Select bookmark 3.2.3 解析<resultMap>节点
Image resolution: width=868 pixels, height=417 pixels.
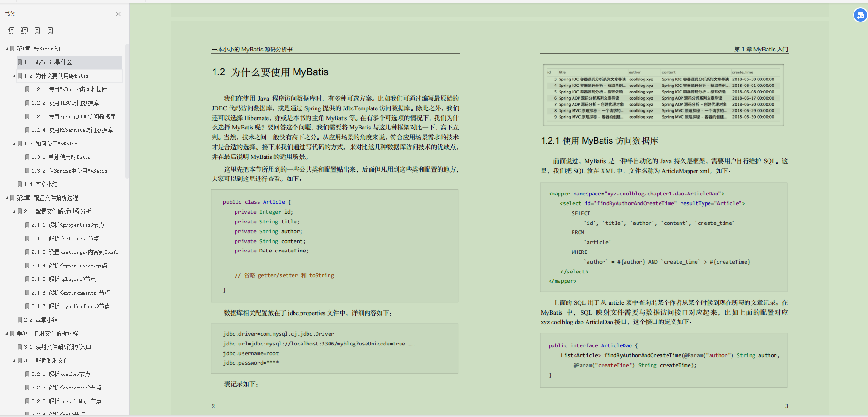(67, 401)
